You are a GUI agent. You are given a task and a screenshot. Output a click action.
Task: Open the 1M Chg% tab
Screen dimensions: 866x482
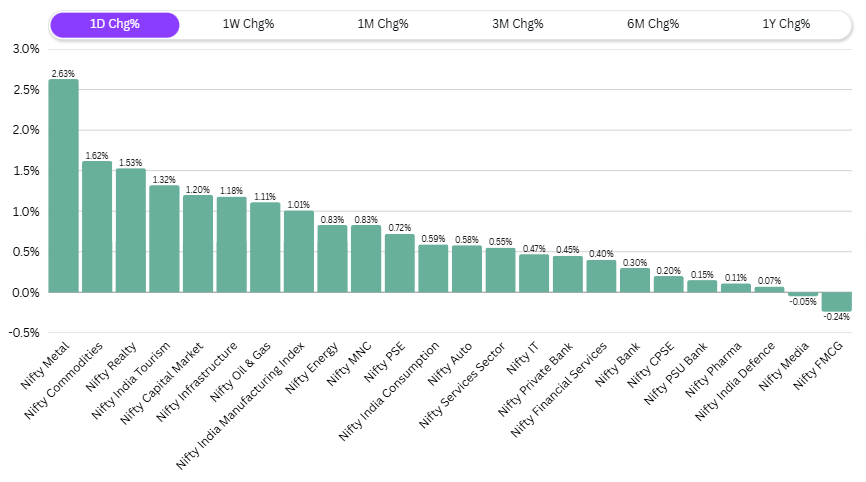click(383, 25)
